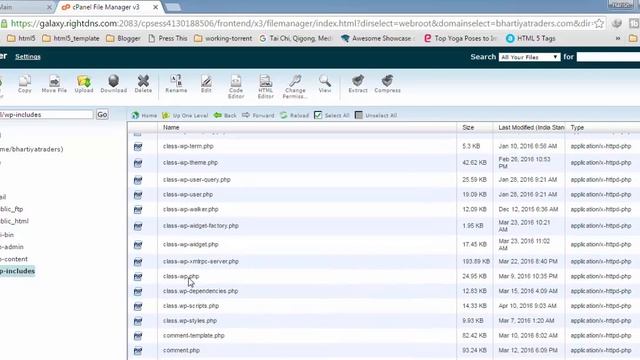Select class.wp-scripts.php file
Image resolution: width=640 pixels, height=360 pixels.
coord(191,306)
